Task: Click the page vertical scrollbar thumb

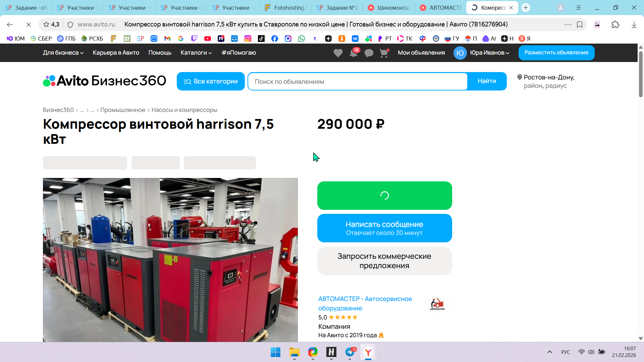Action: coord(641,74)
